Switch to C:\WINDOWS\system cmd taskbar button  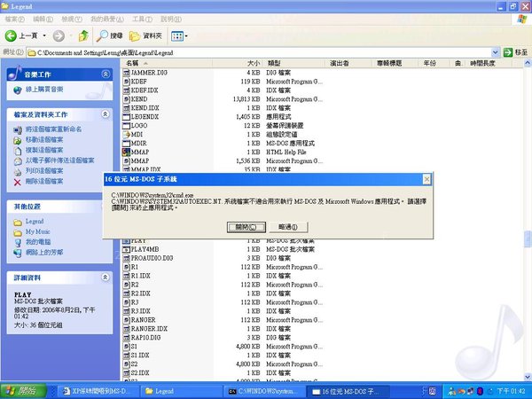263,391
